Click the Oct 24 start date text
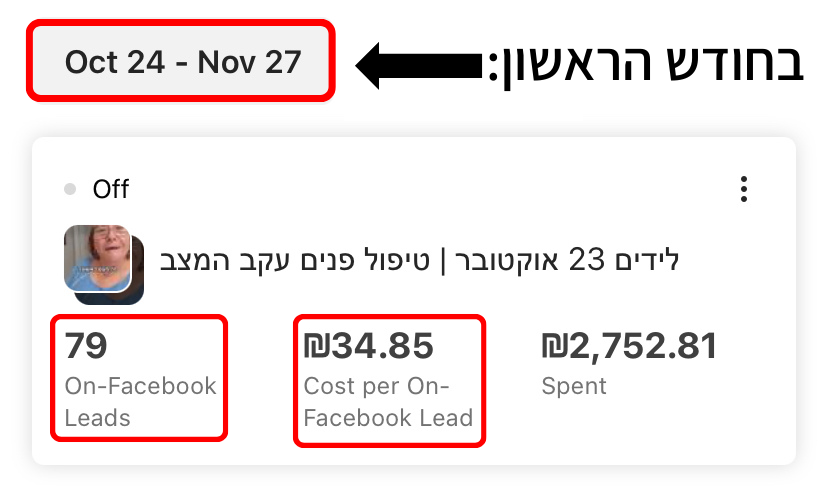The width and height of the screenshot is (828, 498). coord(115,62)
